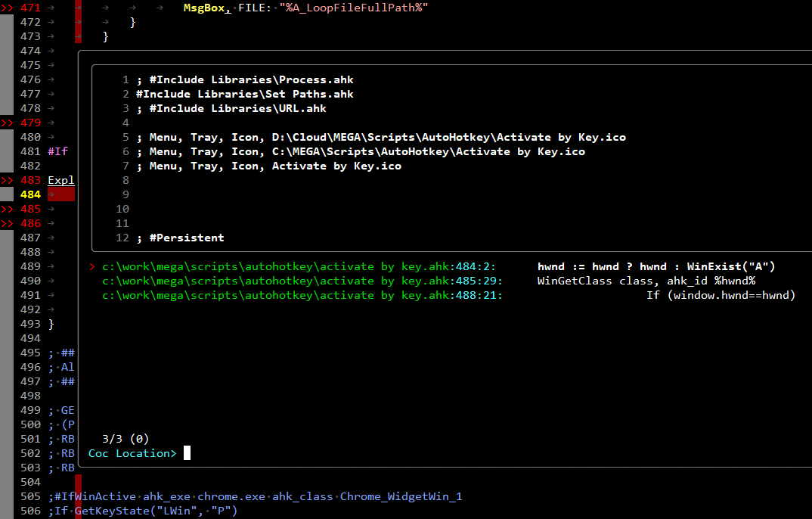
Task: Select the location result for line 488:21
Action: [x=450, y=295]
